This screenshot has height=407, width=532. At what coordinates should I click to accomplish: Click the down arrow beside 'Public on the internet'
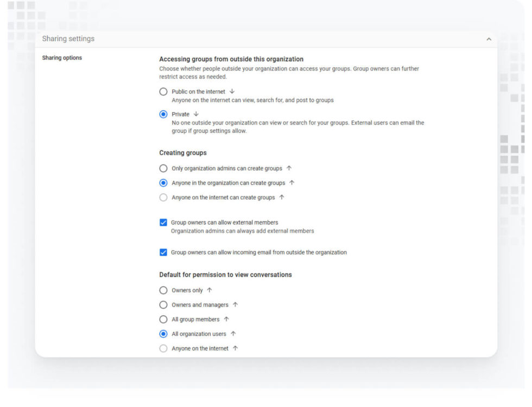click(232, 91)
